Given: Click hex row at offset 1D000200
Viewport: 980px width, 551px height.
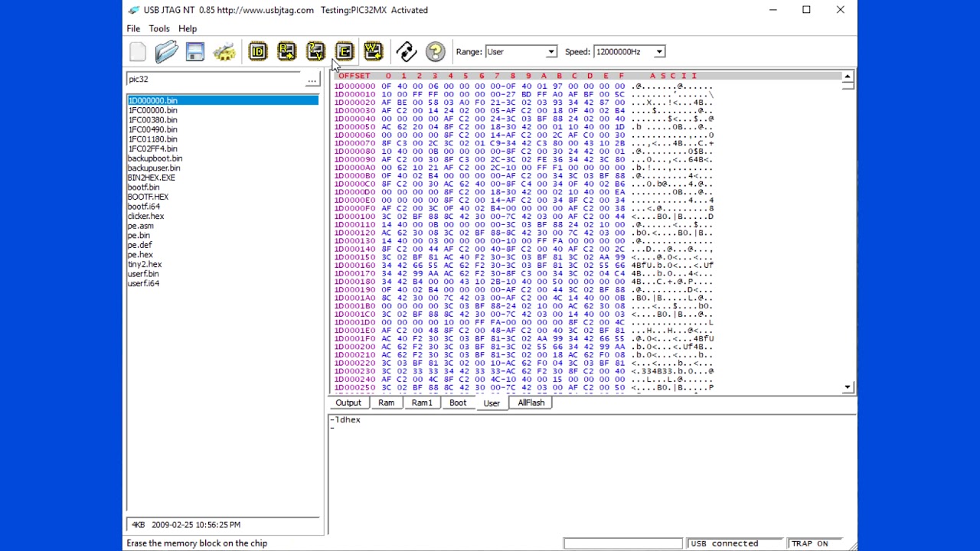Looking at the screenshot, I should click(524, 347).
